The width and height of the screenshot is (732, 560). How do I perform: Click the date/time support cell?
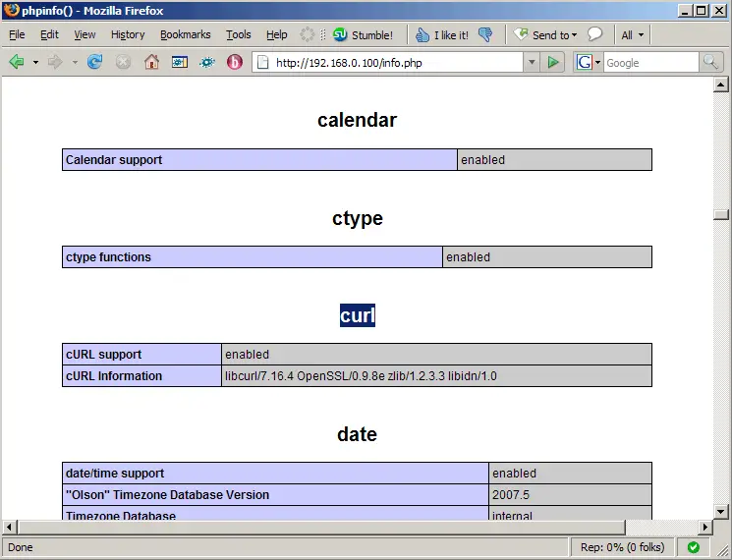click(x=275, y=474)
